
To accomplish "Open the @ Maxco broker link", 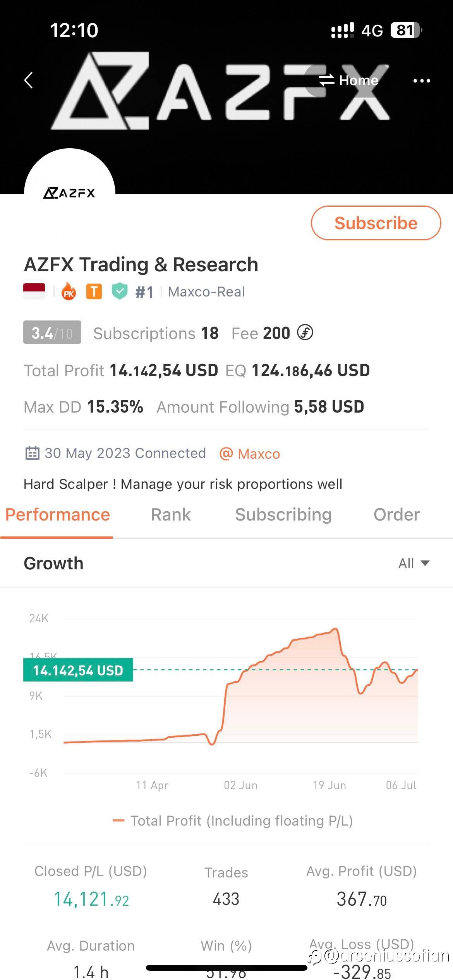I will pyautogui.click(x=250, y=454).
